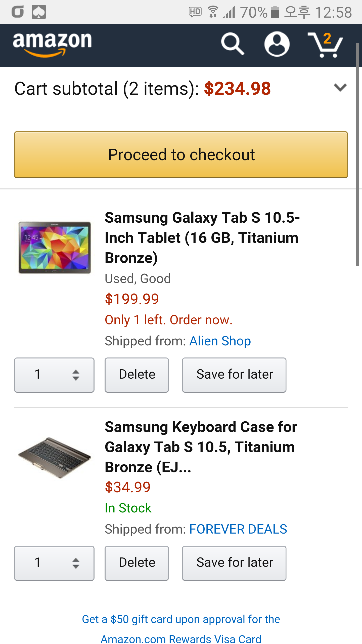This screenshot has height=644, width=362.
Task: Expand the cart subtotal chevron
Action: pos(340,88)
